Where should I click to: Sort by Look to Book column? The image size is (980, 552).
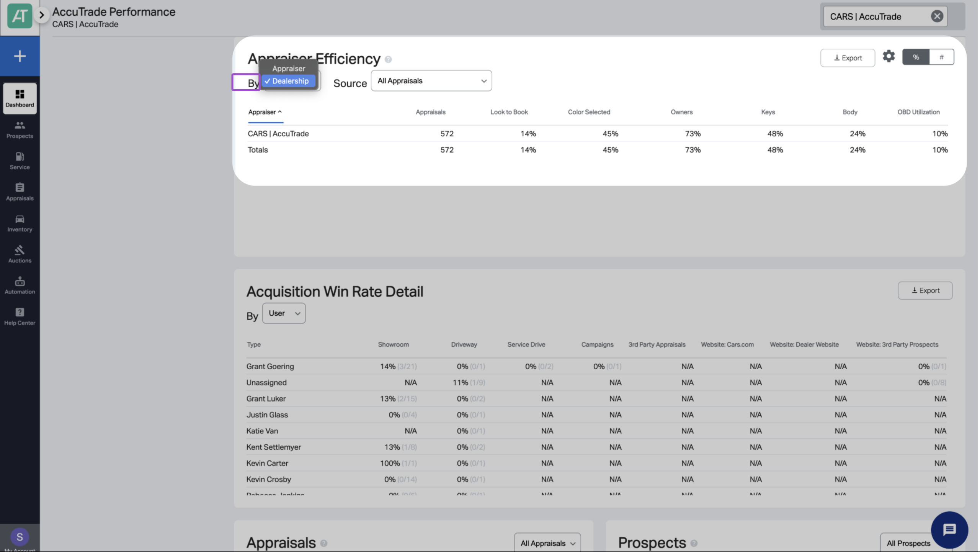(x=509, y=112)
